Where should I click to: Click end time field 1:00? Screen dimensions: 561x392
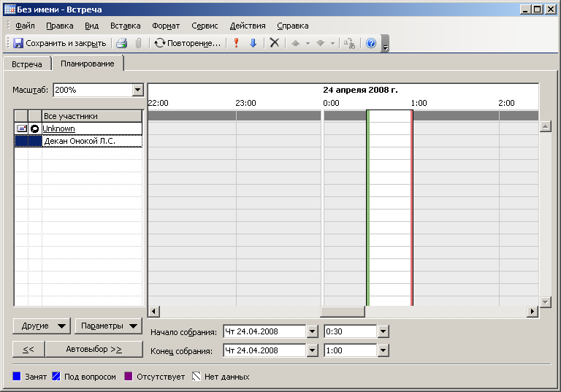click(x=351, y=350)
